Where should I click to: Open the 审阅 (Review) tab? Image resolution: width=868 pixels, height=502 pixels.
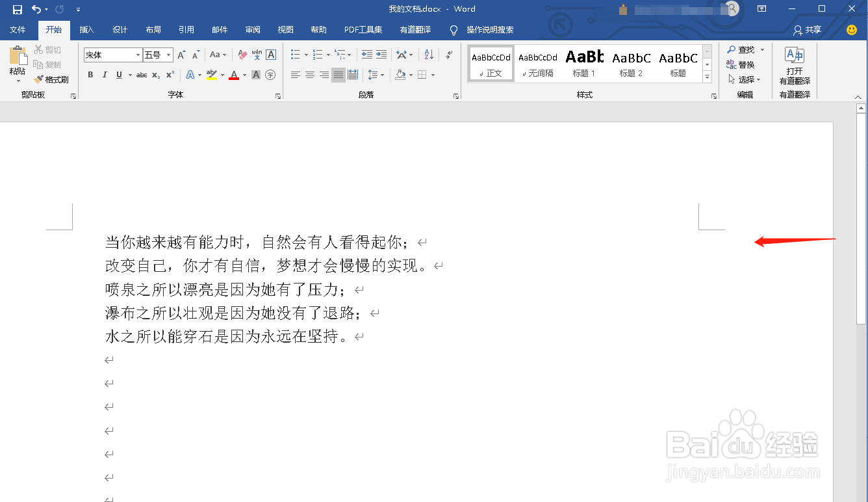(x=253, y=30)
